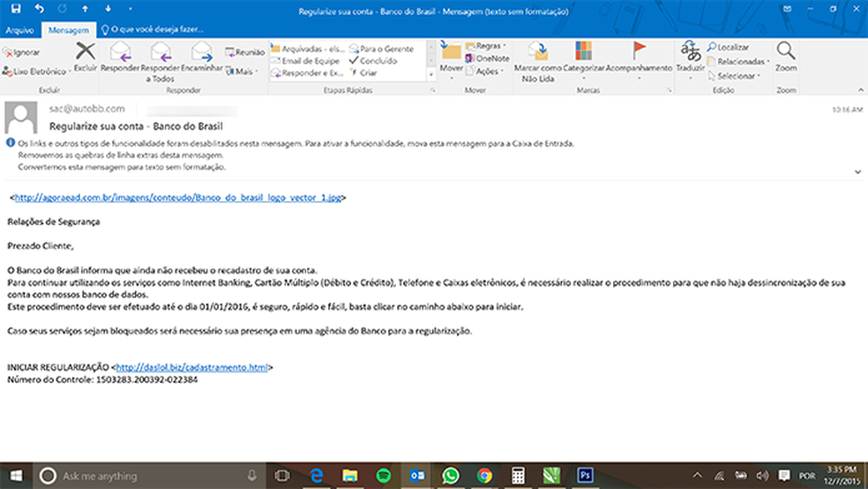Image resolution: width=868 pixels, height=489 pixels.
Task: Open the Selecionar dropdown
Action: coord(735,76)
